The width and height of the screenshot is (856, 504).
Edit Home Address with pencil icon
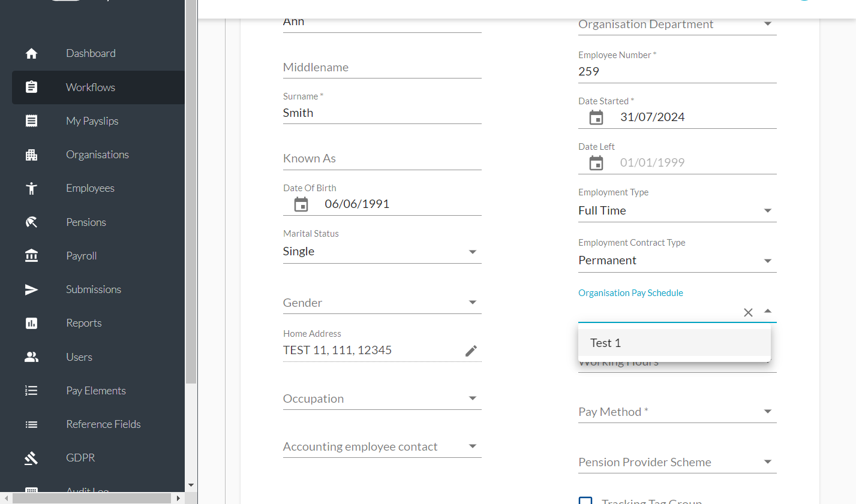(x=471, y=351)
